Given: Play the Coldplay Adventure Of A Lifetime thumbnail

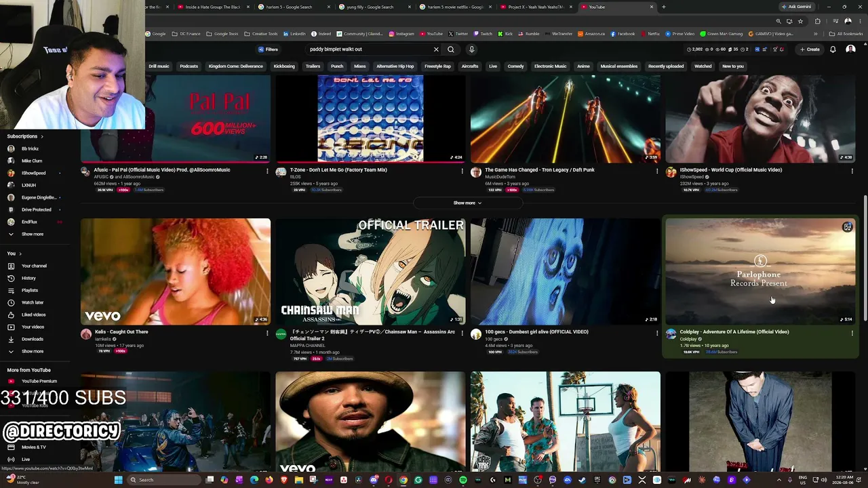Looking at the screenshot, I should [760, 271].
